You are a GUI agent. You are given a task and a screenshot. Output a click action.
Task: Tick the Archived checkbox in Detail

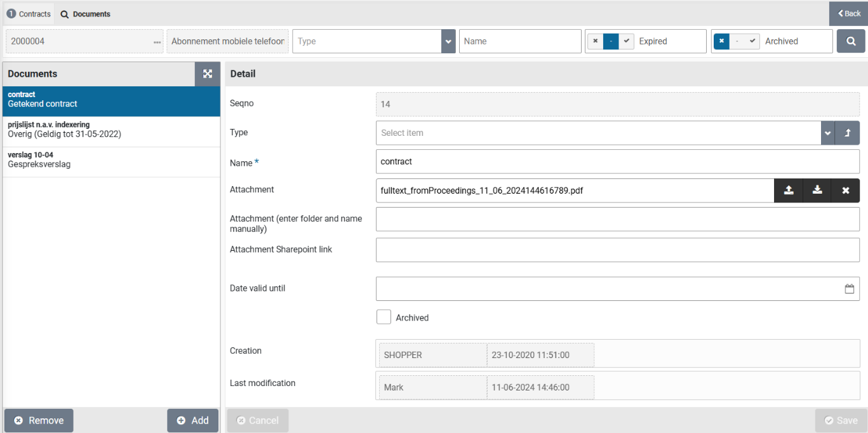click(x=384, y=317)
